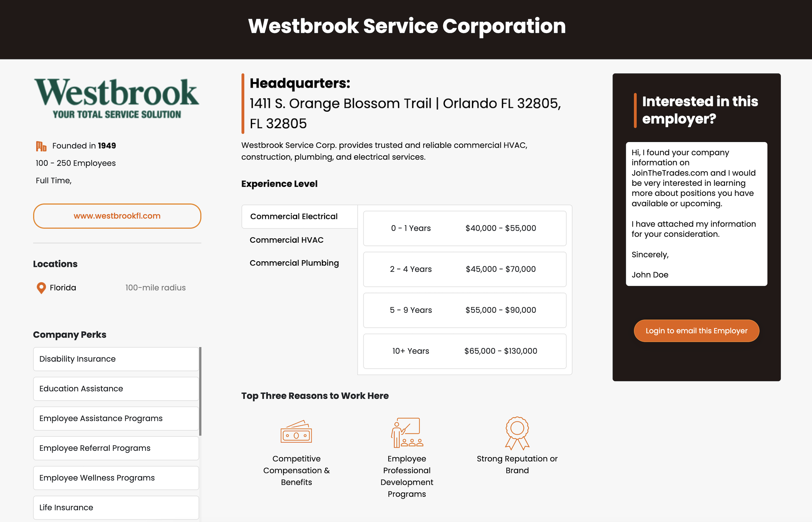Select the Life Insurance perk

click(x=116, y=508)
